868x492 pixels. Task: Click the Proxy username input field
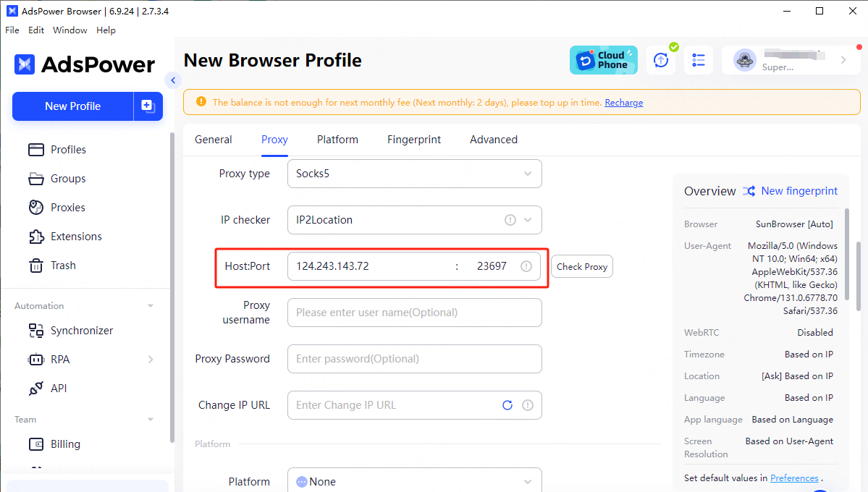(414, 313)
